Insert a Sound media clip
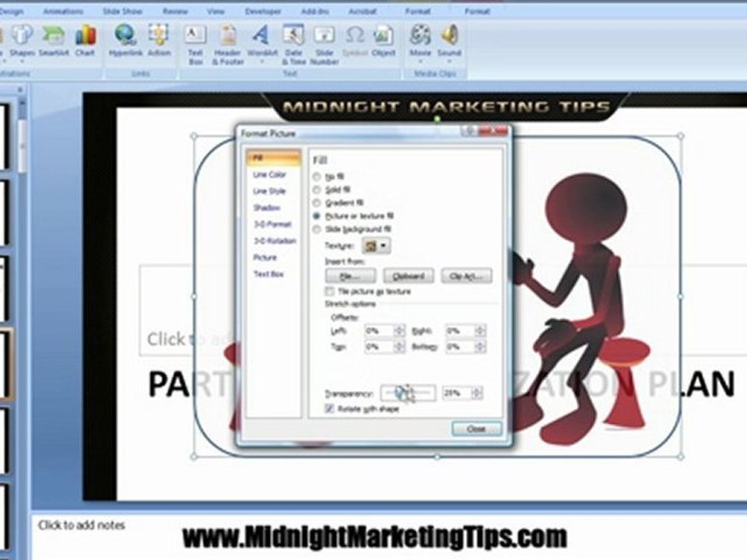The height and width of the screenshot is (560, 747). [449, 44]
